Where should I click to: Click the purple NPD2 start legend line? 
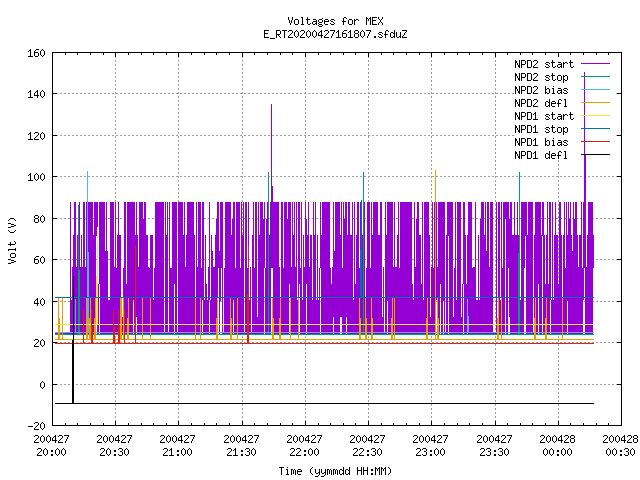[596, 64]
